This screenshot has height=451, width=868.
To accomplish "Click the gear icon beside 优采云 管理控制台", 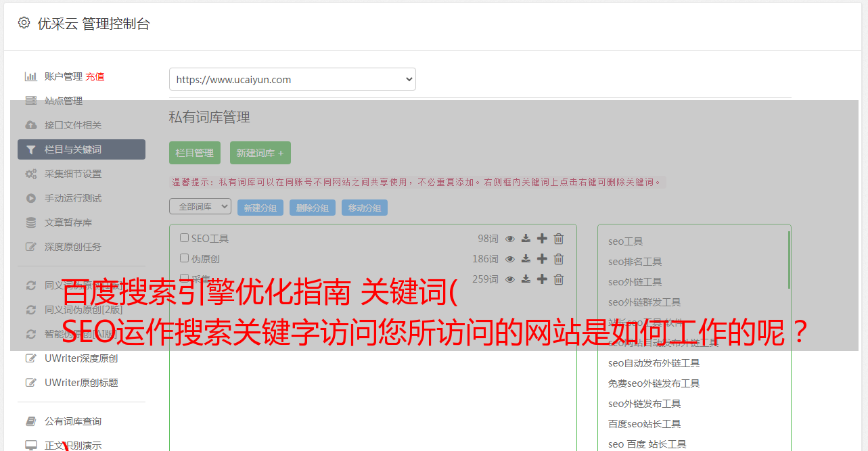I will [24, 23].
